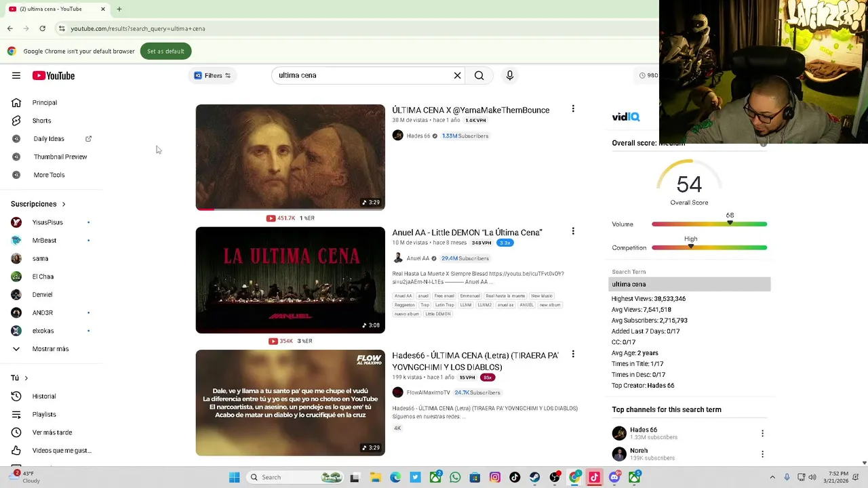
Task: Open Discord from the taskbar
Action: [x=614, y=477]
